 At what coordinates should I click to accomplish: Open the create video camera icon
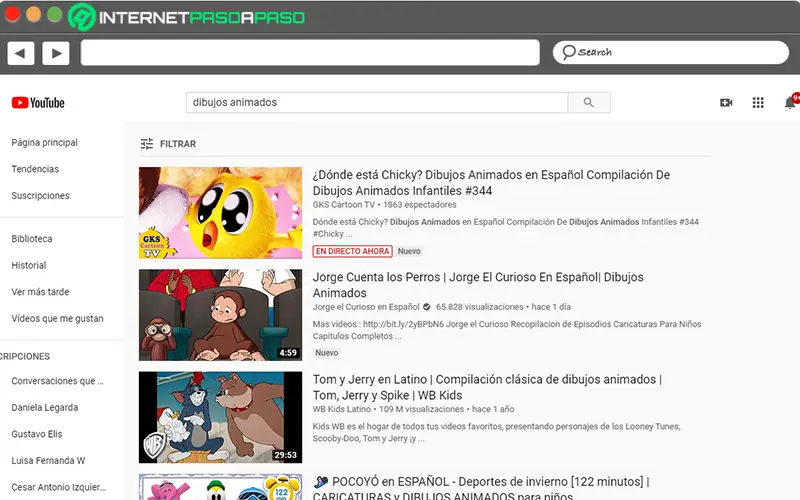coord(726,103)
